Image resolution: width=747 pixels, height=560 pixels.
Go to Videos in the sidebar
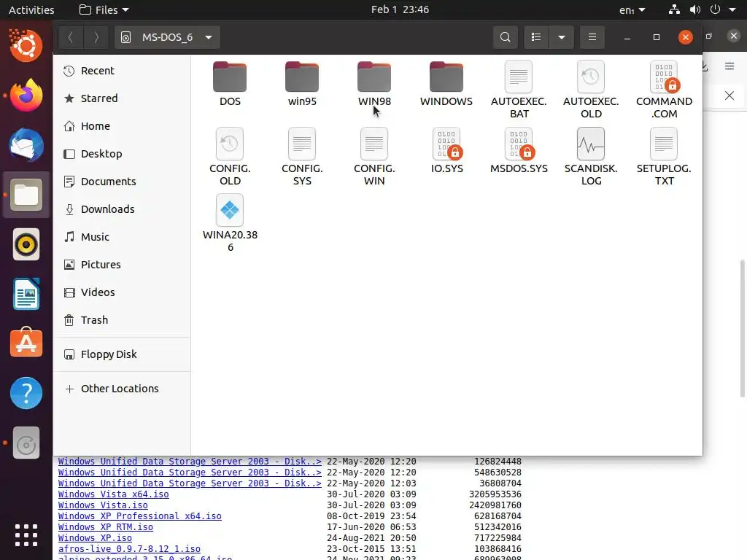pyautogui.click(x=122, y=292)
